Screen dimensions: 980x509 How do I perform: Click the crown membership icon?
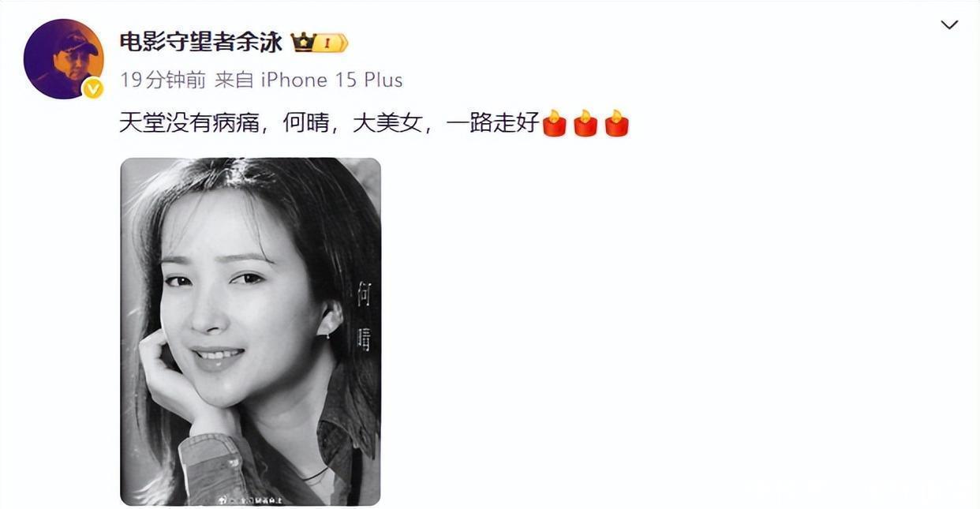[303, 42]
